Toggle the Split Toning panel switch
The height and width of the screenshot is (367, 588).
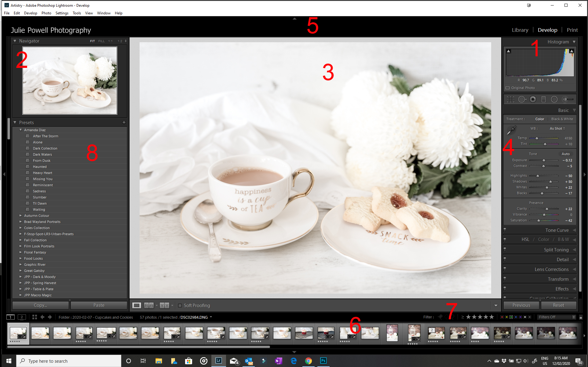click(x=505, y=249)
